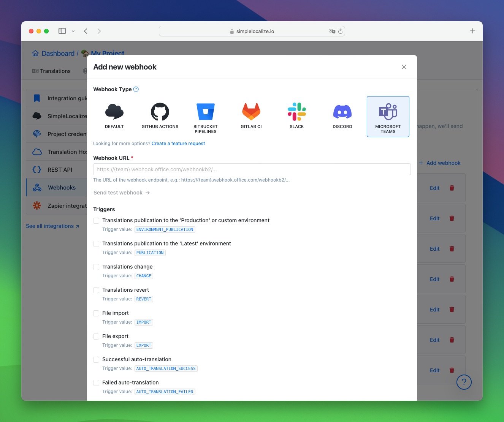Check the Translations revert trigger
The height and width of the screenshot is (422, 504).
pos(96,290)
